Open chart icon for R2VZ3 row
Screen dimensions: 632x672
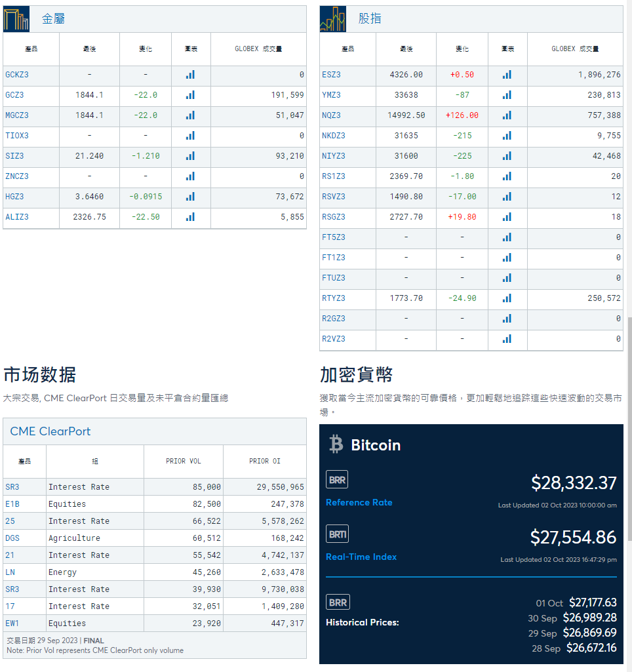(507, 339)
